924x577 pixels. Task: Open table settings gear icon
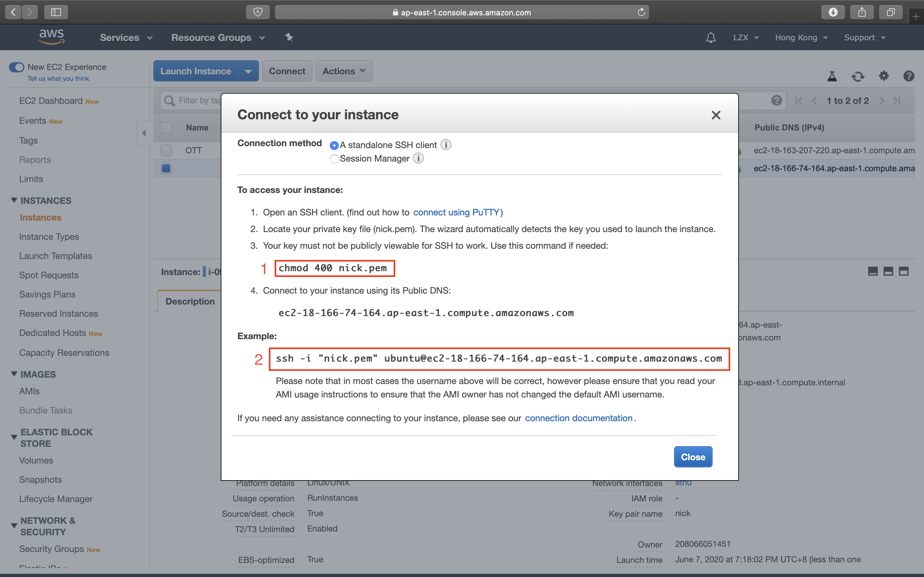click(x=884, y=76)
